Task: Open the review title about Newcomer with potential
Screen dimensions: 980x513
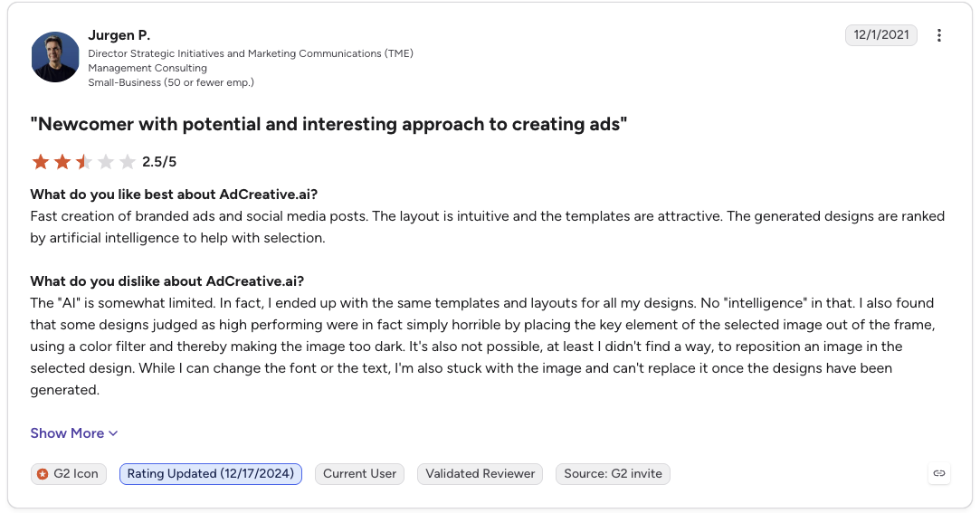Action: coord(328,124)
